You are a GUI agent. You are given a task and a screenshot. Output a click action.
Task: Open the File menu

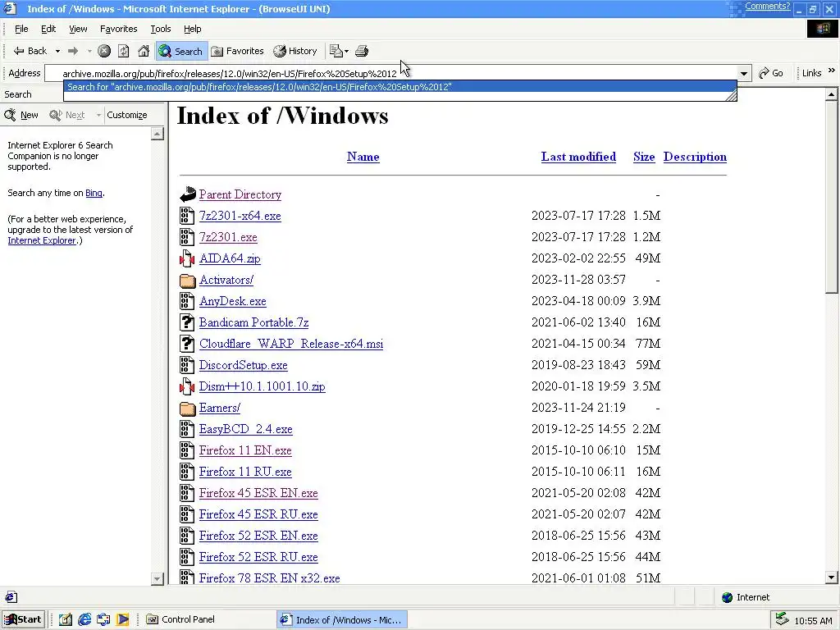(21, 29)
